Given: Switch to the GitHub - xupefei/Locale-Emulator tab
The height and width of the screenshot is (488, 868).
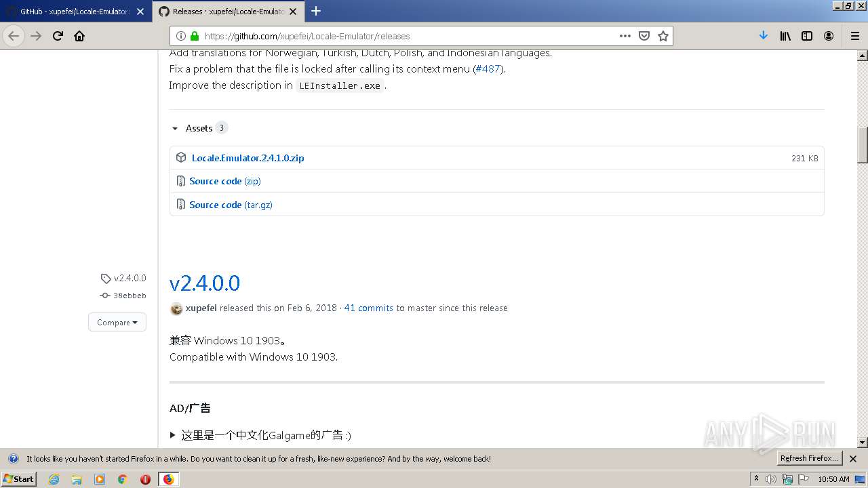Looking at the screenshot, I should (75, 12).
